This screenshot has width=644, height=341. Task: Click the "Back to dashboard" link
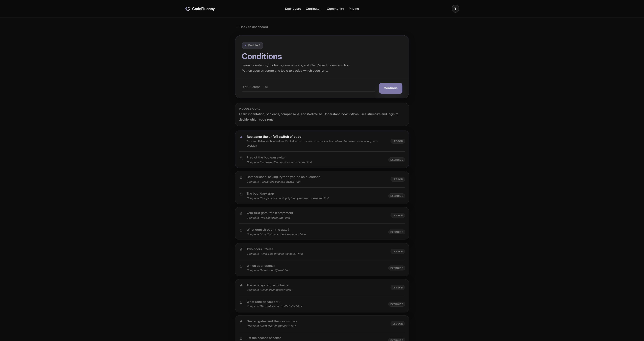click(254, 27)
